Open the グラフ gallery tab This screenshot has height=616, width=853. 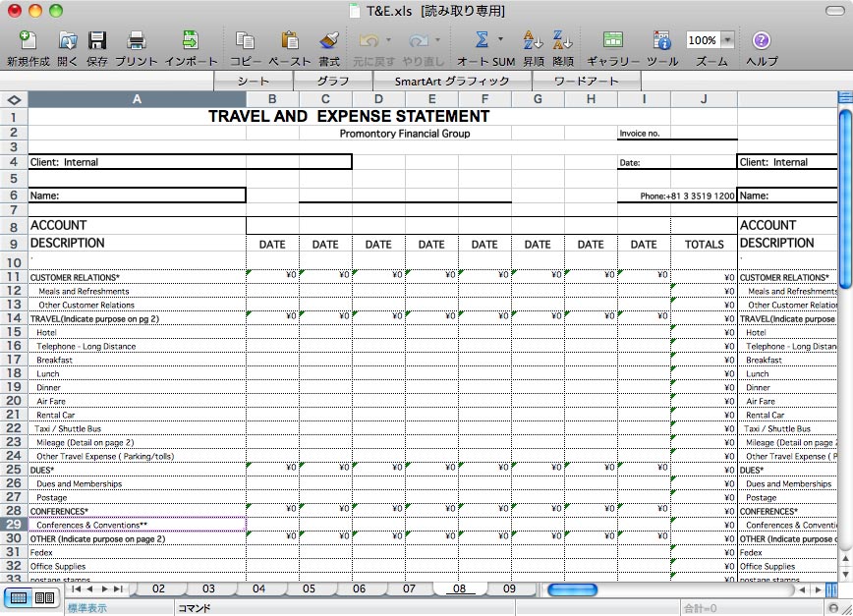point(333,81)
